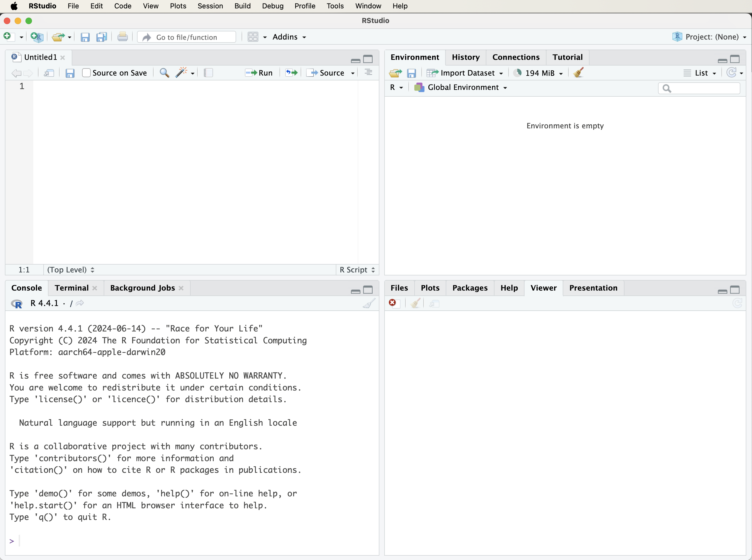Refresh the Viewer pane
Screen dimensions: 752x560
coord(737,303)
